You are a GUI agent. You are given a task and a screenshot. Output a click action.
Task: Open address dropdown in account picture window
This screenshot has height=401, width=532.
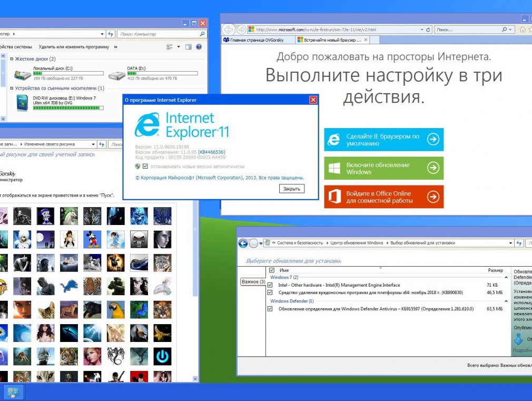(93, 144)
